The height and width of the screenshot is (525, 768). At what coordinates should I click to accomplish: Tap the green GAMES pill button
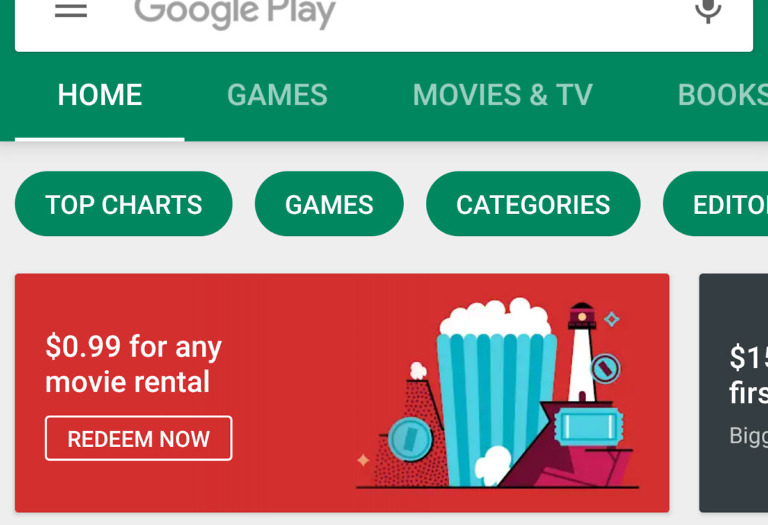329,204
